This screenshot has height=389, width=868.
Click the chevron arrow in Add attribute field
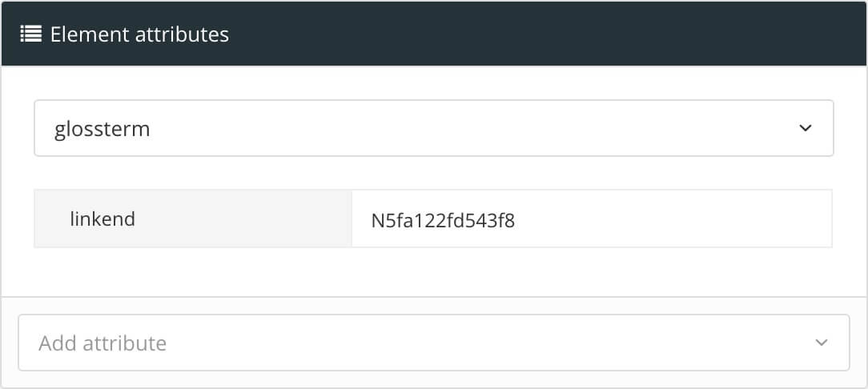[x=821, y=343]
